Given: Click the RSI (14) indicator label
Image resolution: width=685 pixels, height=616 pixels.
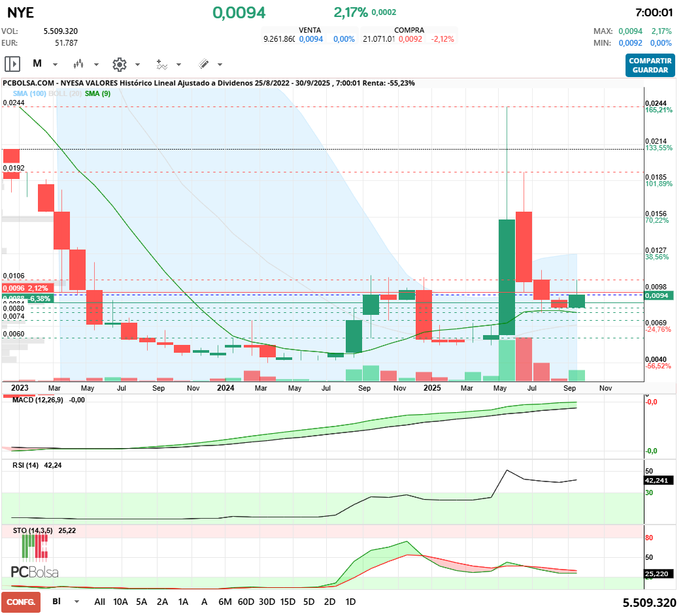Looking at the screenshot, I should click(x=25, y=465).
